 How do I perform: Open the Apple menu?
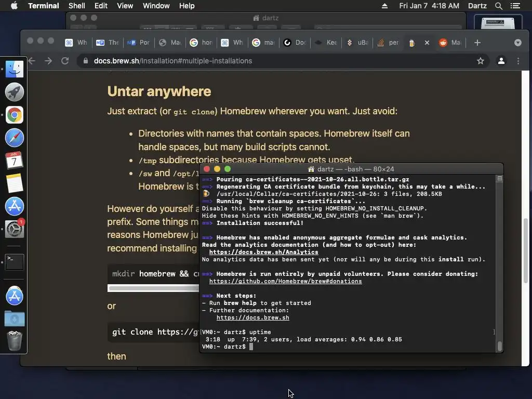coord(14,6)
